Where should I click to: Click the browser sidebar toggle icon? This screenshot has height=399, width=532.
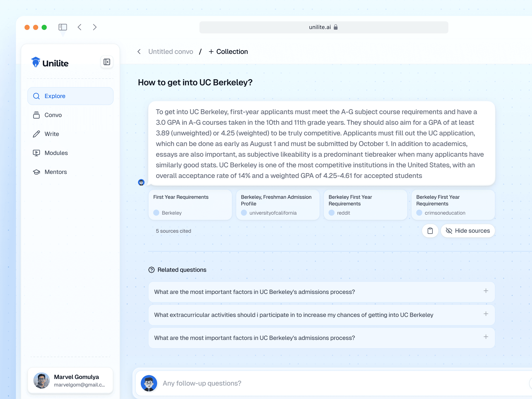pyautogui.click(x=63, y=27)
